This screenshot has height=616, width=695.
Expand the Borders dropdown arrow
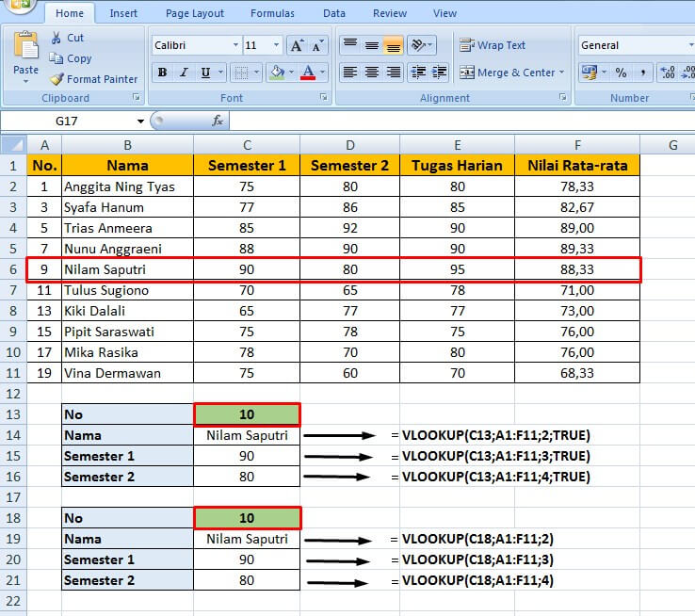[256, 73]
